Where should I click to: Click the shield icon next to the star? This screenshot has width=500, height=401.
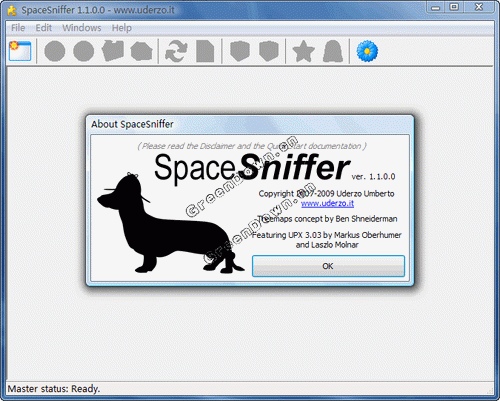(x=269, y=51)
